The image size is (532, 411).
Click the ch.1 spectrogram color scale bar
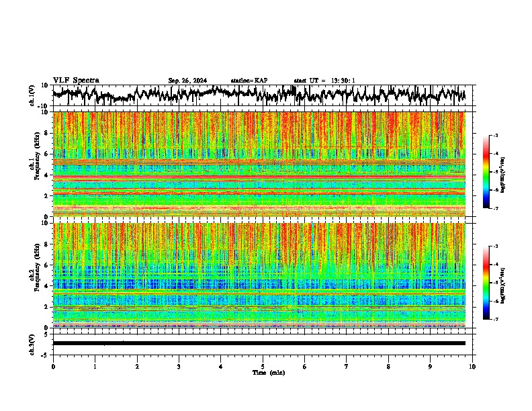click(486, 172)
